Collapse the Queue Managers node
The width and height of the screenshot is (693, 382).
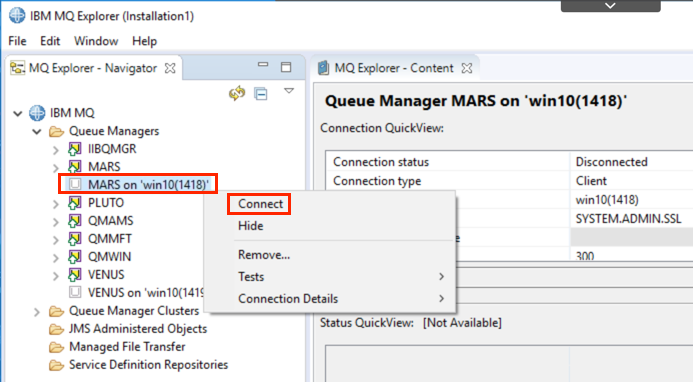click(x=37, y=132)
